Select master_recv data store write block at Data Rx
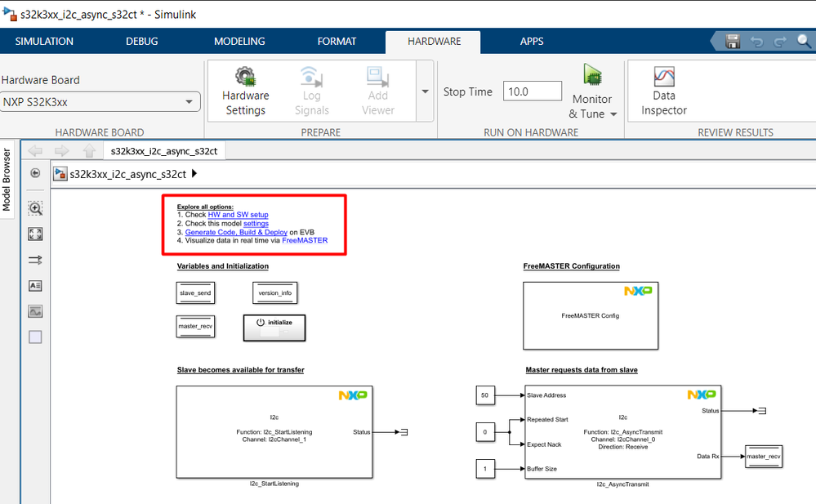This screenshot has height=504, width=816. coord(764,457)
